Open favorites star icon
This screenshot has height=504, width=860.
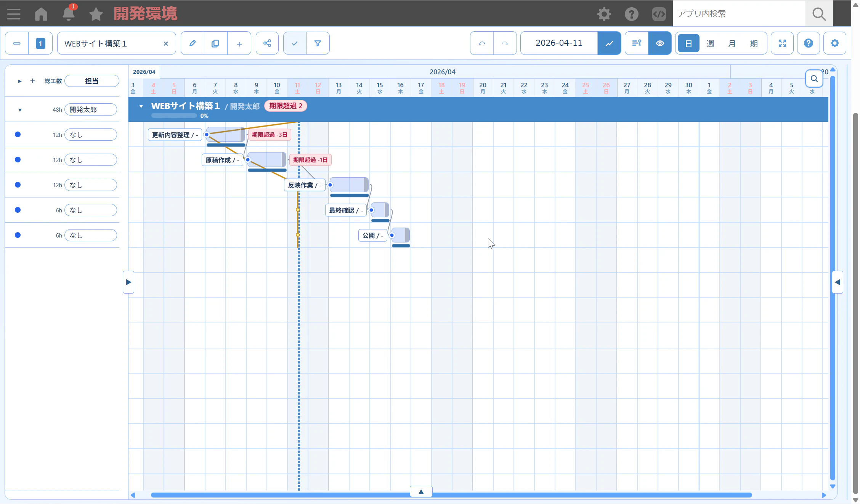[x=96, y=14]
